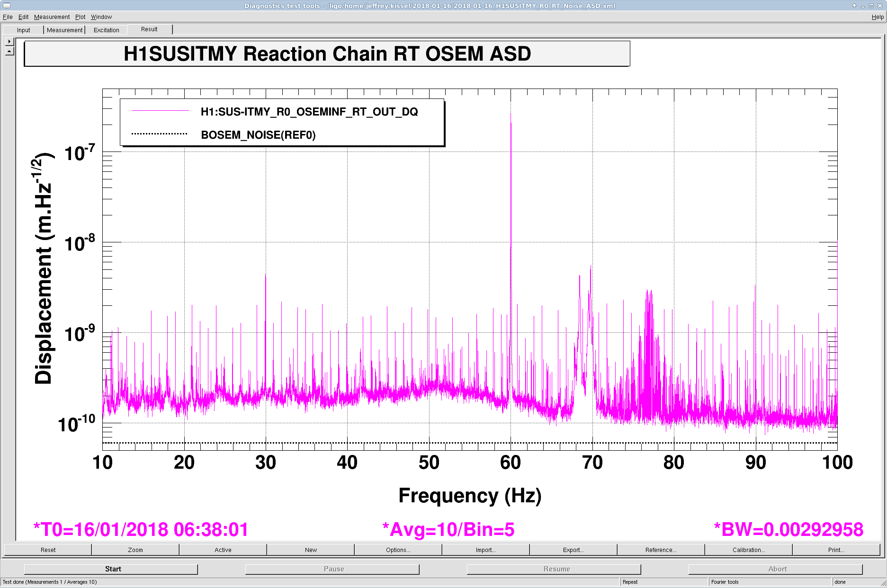The height and width of the screenshot is (588, 887).
Task: Switch to the Excitation tab
Action: pyautogui.click(x=107, y=30)
